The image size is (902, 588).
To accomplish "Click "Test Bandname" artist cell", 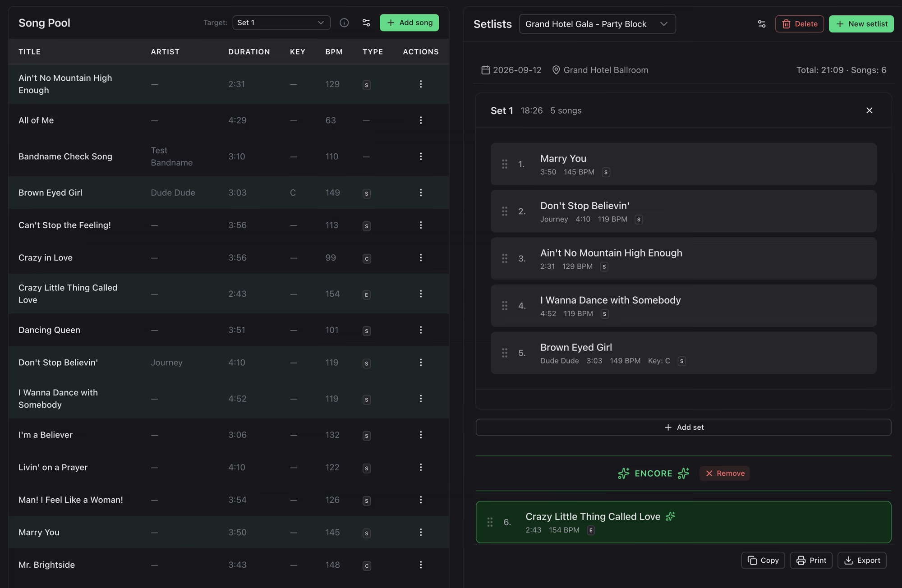I will click(171, 156).
